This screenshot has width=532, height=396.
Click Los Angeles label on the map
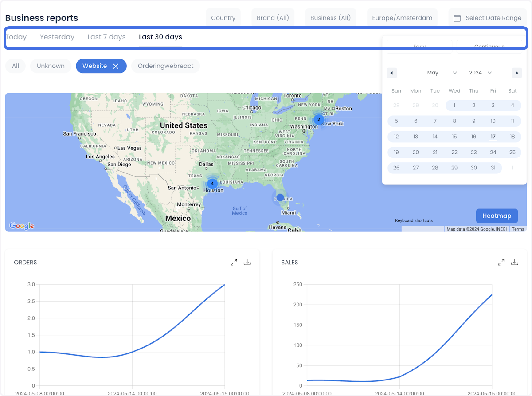[100, 157]
